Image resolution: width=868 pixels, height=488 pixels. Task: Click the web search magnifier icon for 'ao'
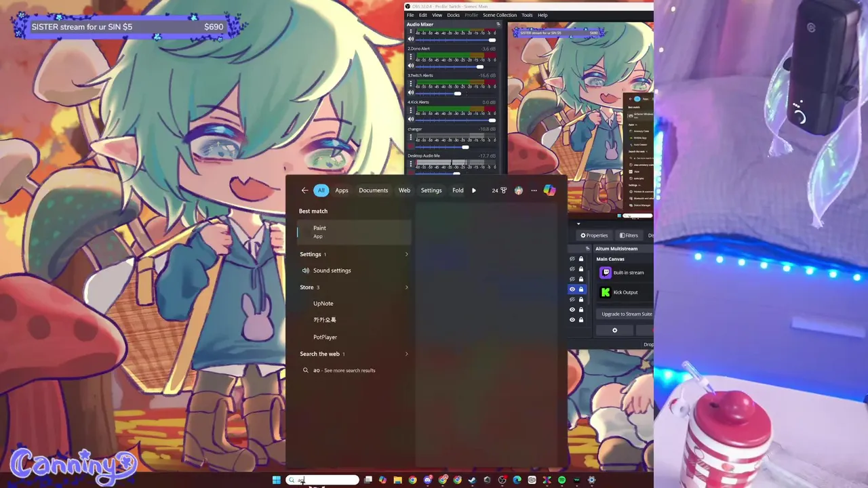306,370
